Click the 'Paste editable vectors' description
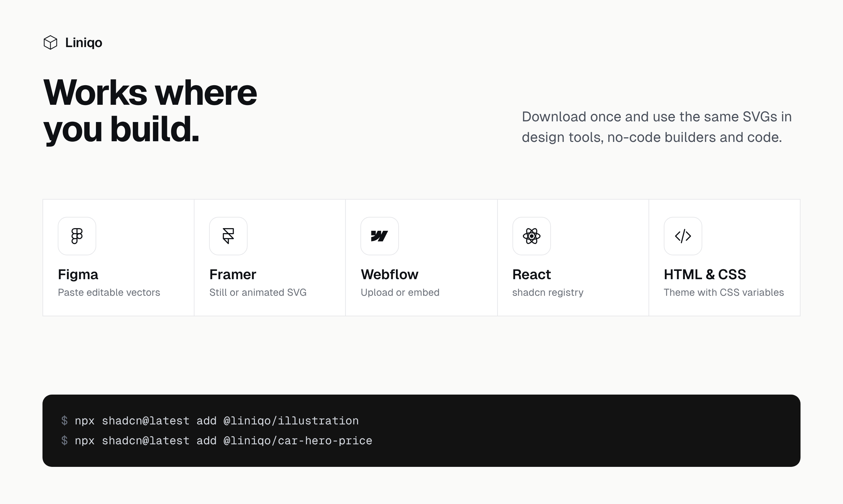This screenshot has height=504, width=843. (x=109, y=292)
